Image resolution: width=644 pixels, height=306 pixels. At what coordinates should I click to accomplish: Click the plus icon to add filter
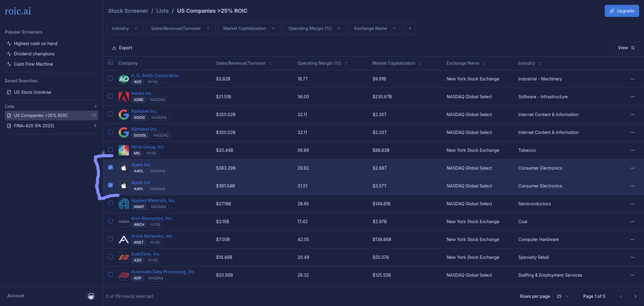(410, 28)
